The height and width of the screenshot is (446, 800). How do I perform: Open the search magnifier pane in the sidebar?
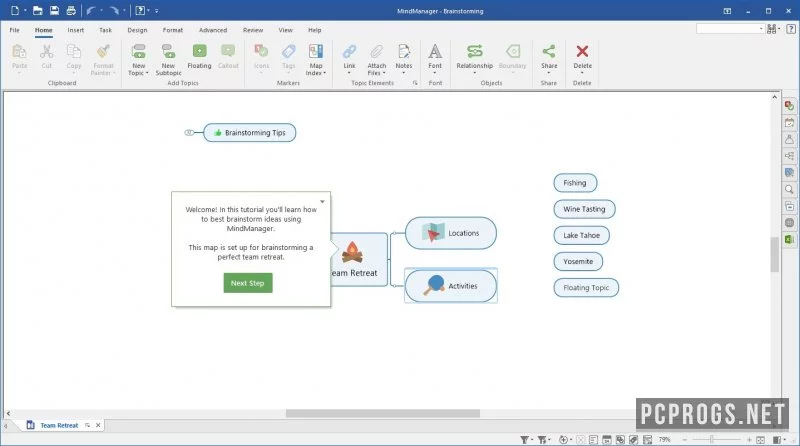tap(789, 189)
